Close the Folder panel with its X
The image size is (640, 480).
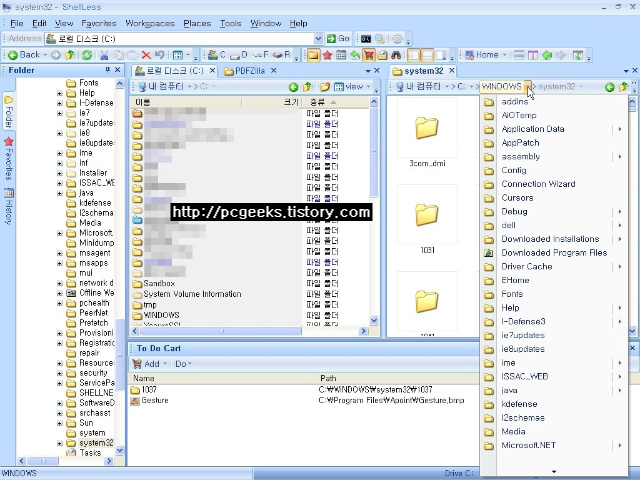click(118, 70)
